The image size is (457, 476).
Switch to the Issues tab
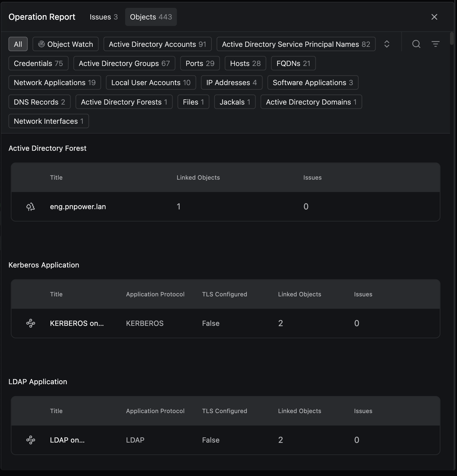(103, 17)
